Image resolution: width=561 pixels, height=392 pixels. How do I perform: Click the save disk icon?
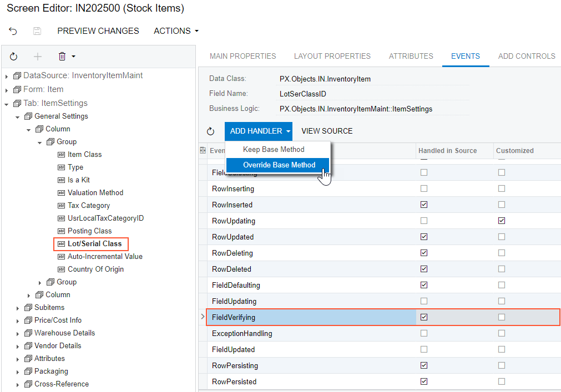37,31
